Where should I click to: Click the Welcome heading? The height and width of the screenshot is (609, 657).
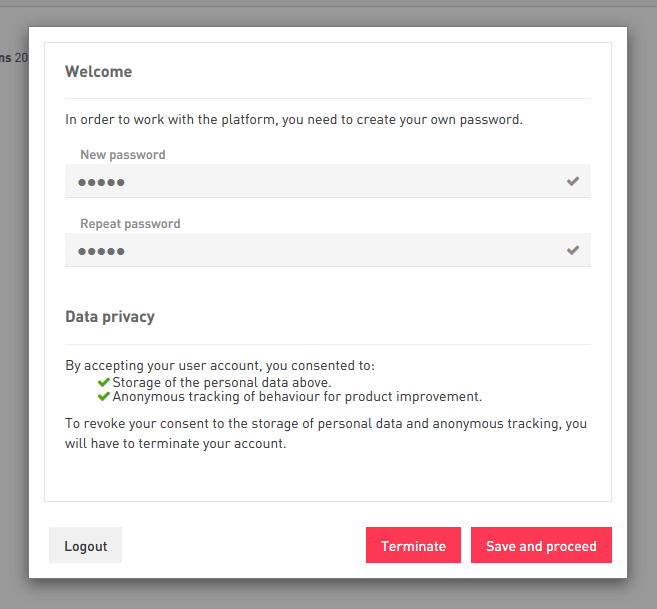pyautogui.click(x=98, y=72)
